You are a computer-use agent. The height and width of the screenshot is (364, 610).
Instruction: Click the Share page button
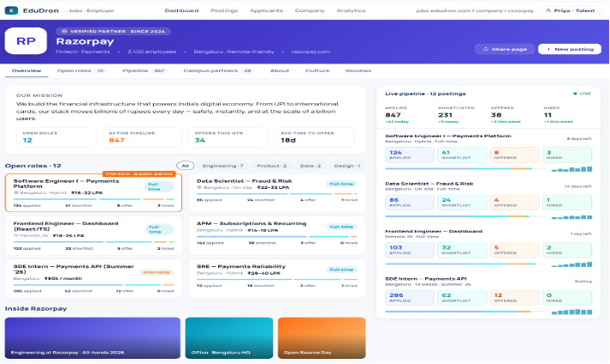click(x=504, y=49)
